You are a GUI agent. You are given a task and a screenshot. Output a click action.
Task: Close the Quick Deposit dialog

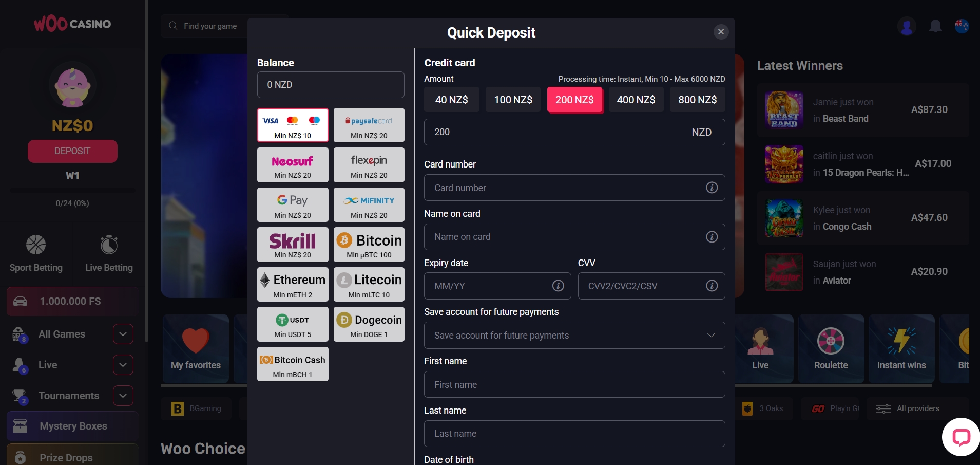point(721,32)
